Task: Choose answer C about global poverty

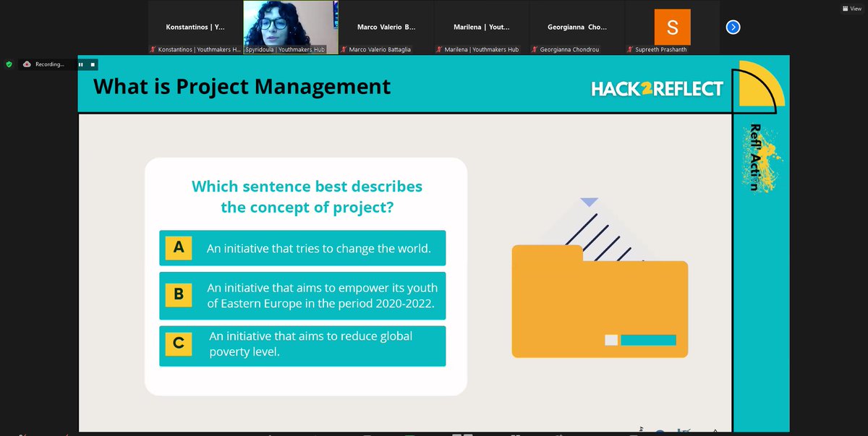Action: (x=302, y=346)
